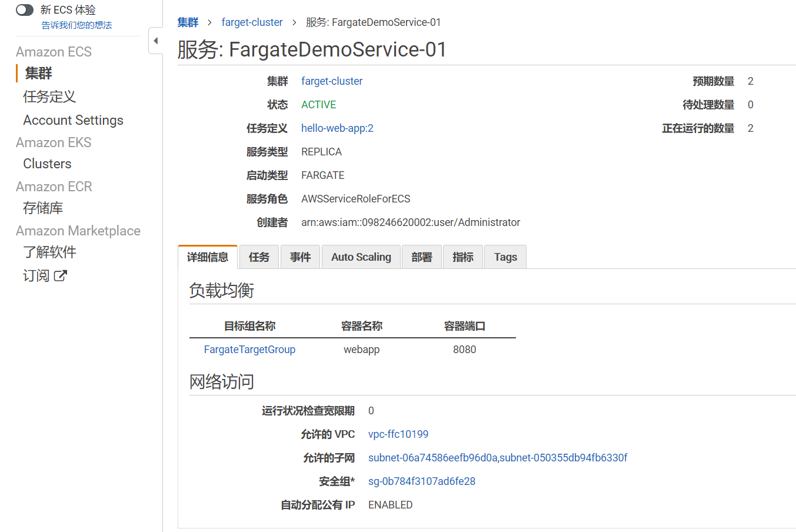Click the Amazon EKS sidebar heading
The height and width of the screenshot is (532, 796).
pos(54,142)
